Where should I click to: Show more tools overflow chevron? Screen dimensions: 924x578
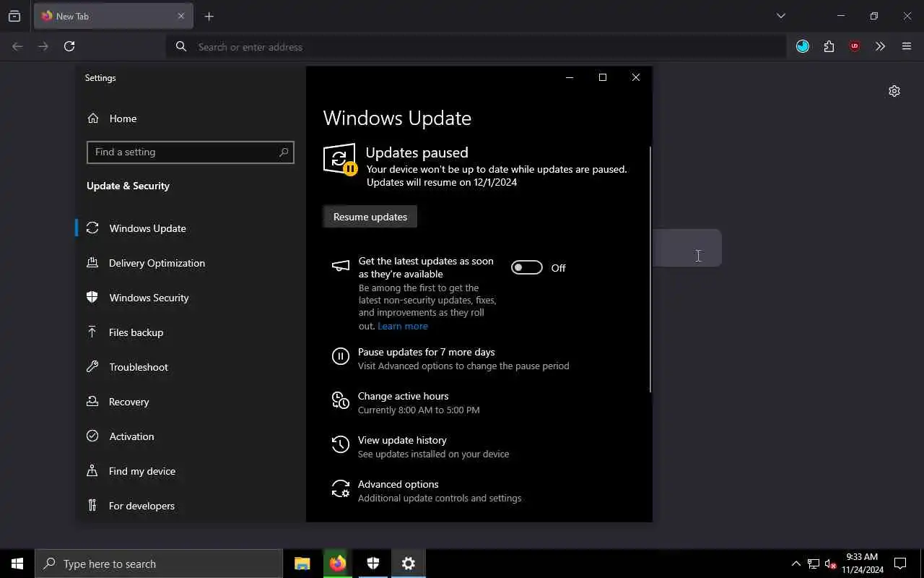pos(880,46)
